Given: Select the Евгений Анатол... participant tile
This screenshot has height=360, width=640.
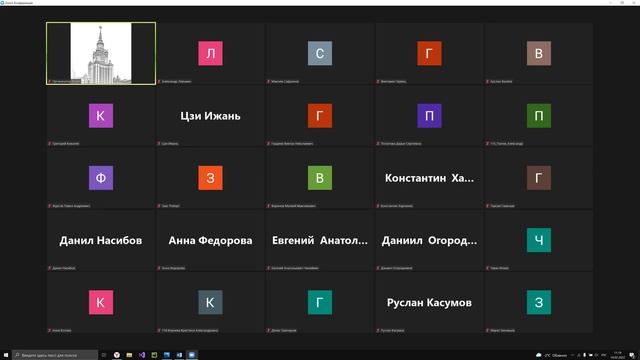Looking at the screenshot, I should 320,240.
